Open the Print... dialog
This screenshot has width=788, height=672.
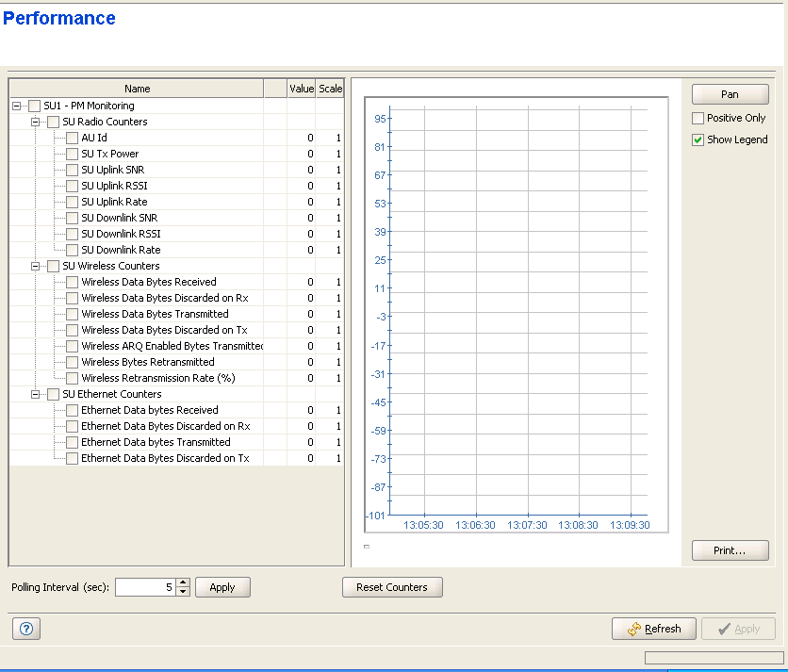pos(730,550)
